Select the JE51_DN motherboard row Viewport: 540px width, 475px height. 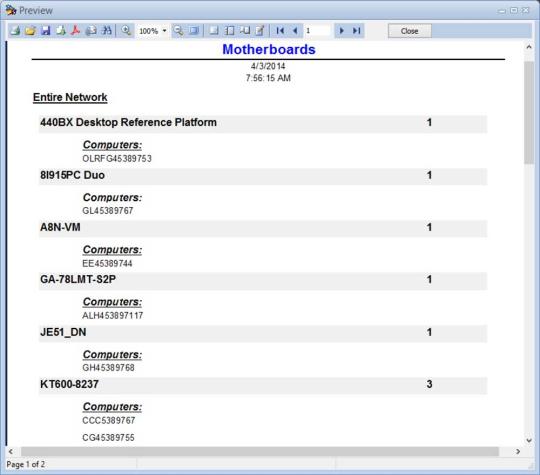click(x=263, y=333)
